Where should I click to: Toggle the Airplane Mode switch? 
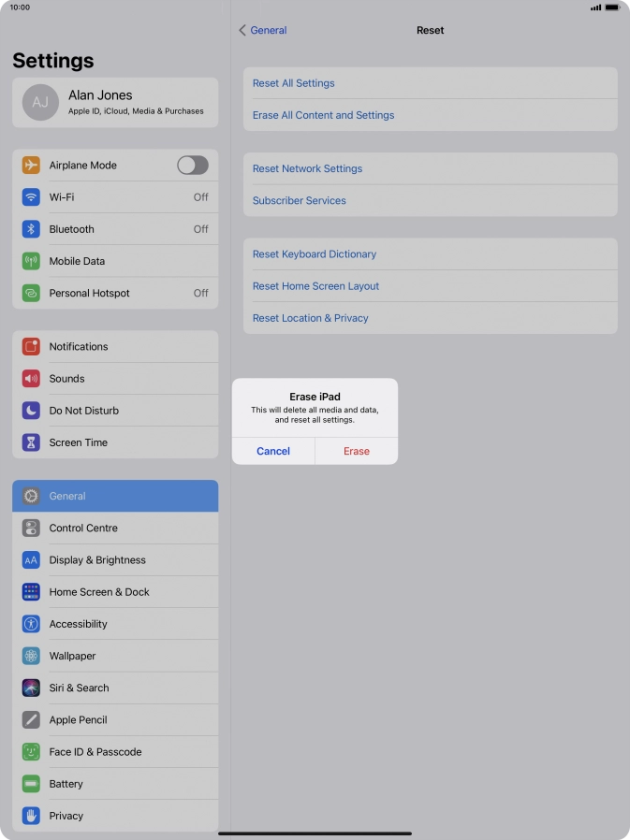[193, 165]
